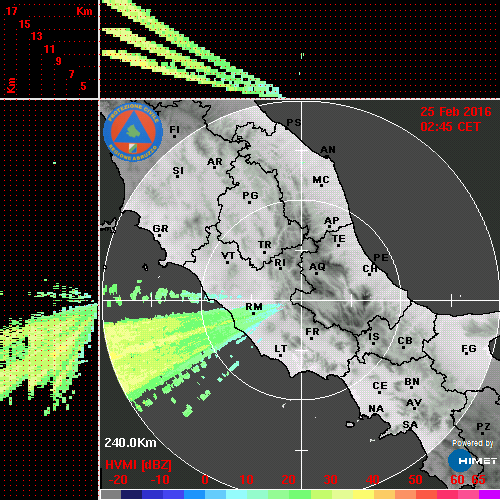Click the '7' height scale label
Viewport: 500px width, 500px height.
(x=71, y=74)
